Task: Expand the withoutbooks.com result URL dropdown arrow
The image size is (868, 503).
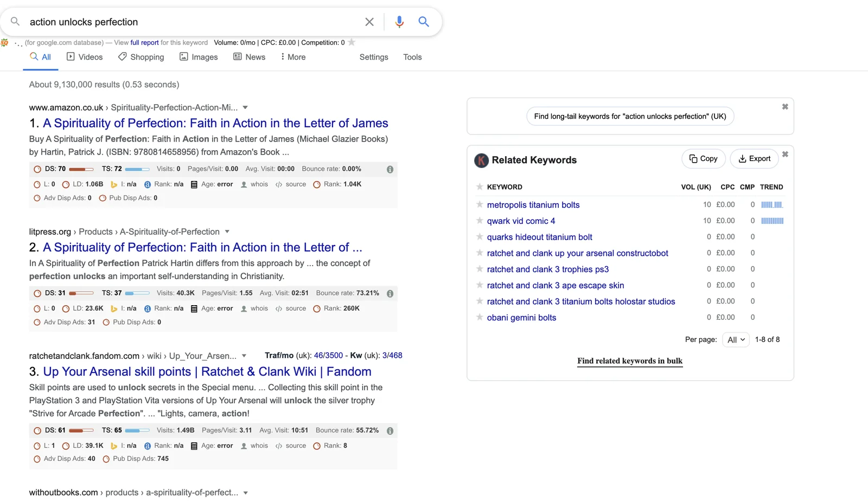Action: [246, 493]
